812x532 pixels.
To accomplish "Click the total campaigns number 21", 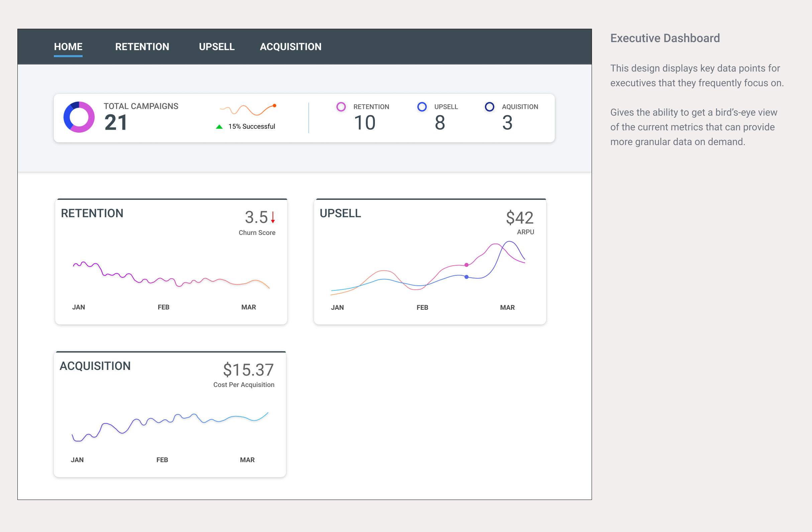I will 116,122.
